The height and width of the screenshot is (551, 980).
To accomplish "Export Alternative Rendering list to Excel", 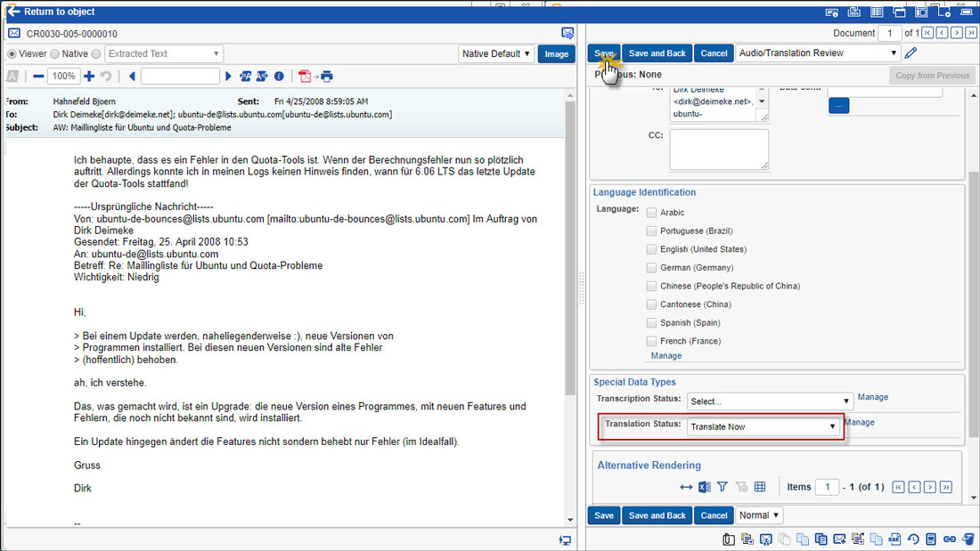I will point(704,487).
